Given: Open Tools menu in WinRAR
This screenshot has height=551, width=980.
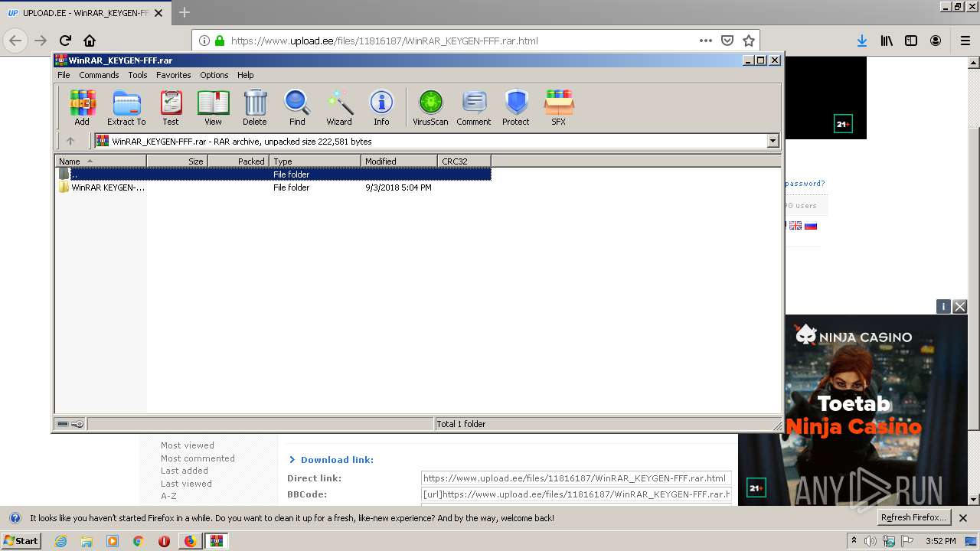Looking at the screenshot, I should click(x=138, y=75).
